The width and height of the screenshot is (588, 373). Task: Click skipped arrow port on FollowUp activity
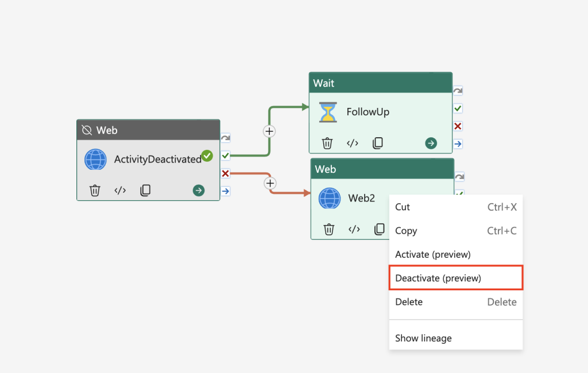coord(458,91)
